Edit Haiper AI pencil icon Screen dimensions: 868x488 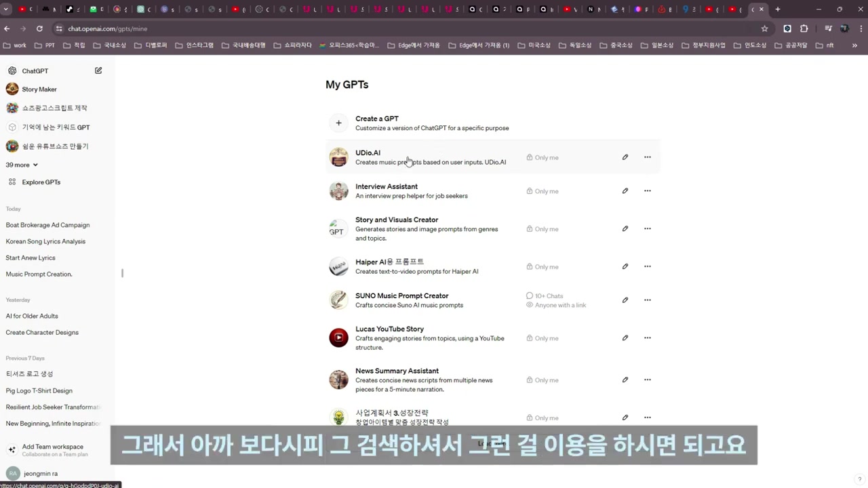click(x=625, y=266)
